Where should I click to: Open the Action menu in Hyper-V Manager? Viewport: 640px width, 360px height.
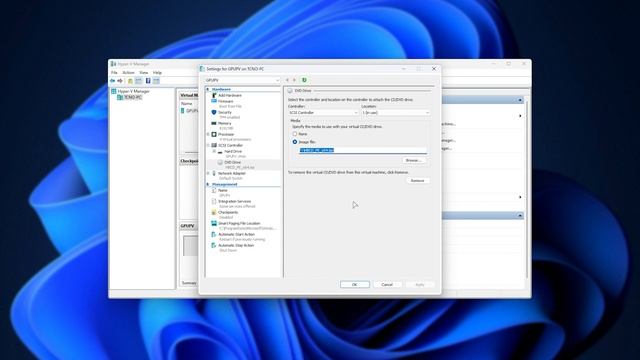coord(129,73)
